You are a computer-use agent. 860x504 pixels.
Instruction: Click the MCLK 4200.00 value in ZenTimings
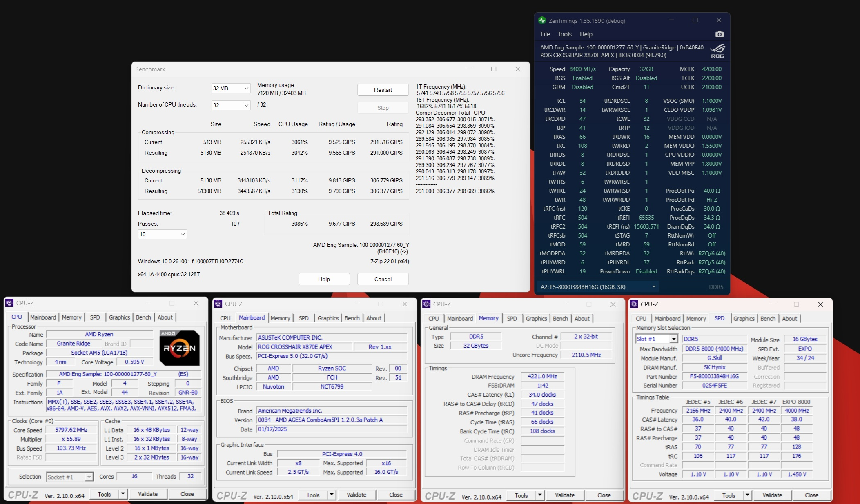click(x=712, y=69)
